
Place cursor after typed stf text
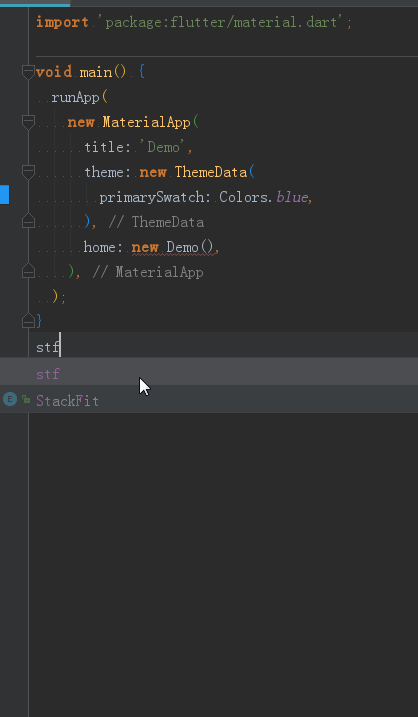[x=60, y=347]
